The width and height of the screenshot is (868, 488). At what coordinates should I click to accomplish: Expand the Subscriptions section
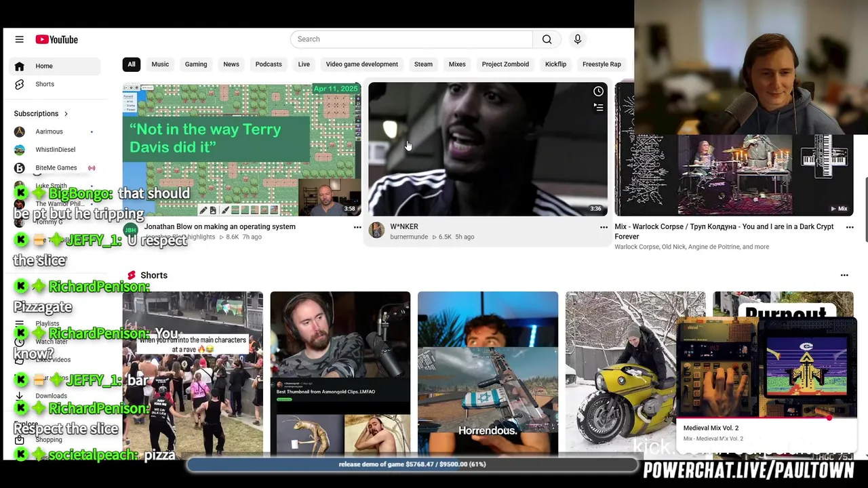41,113
